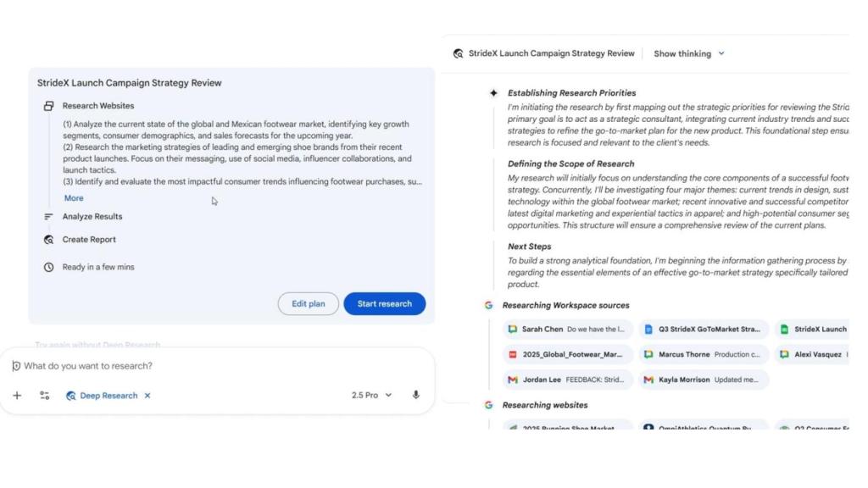Click the Create Report step icon
The width and height of the screenshot is (868, 488).
[x=48, y=240]
